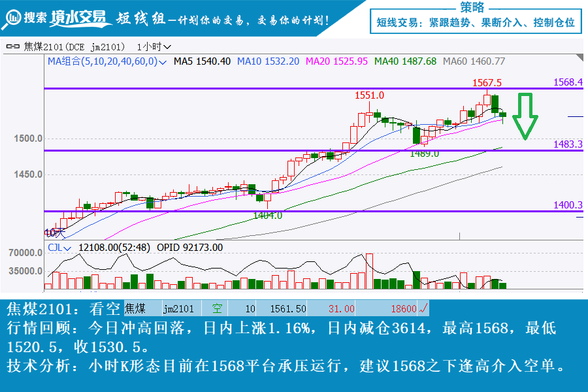Viewport: 588px width, 392px height.
Task: Click the 1567.5 high price candle label
Action: pos(487,83)
